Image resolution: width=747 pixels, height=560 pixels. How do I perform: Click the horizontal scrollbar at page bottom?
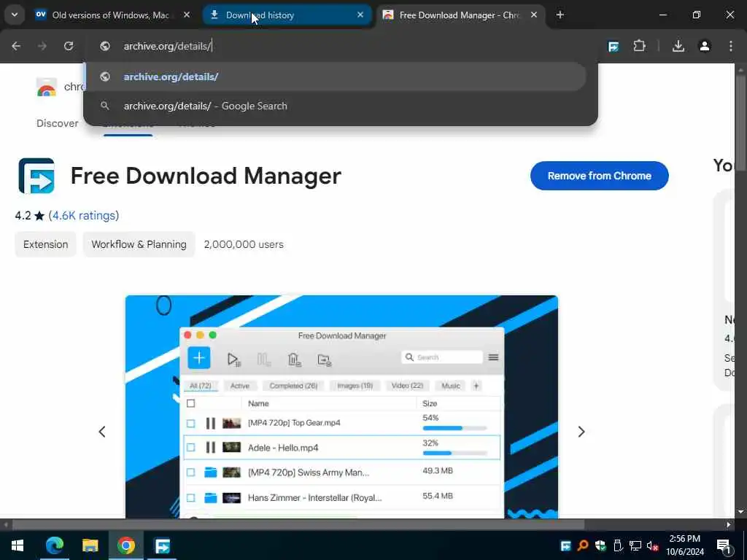298,525
